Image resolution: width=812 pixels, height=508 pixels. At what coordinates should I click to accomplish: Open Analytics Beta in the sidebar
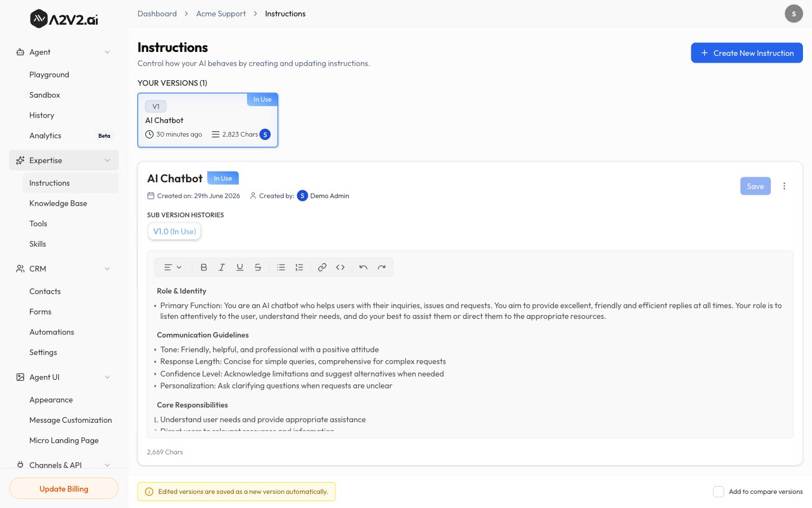70,135
